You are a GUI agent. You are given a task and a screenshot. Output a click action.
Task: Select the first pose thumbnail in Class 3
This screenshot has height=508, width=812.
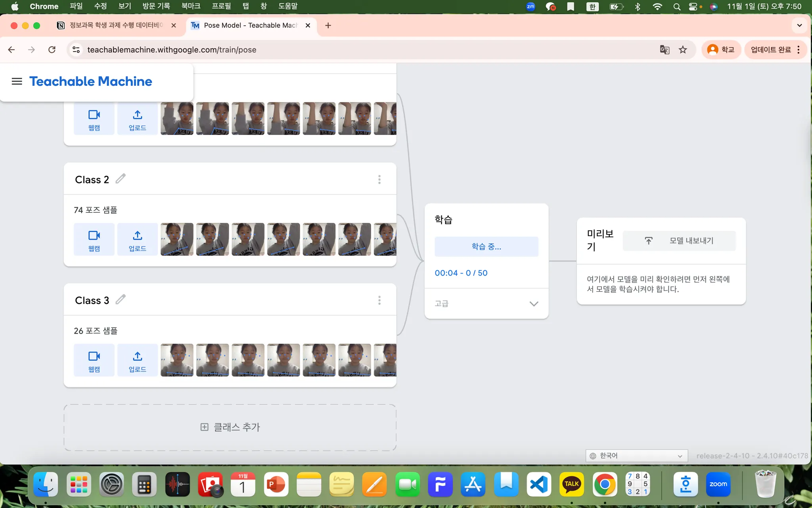[177, 360]
